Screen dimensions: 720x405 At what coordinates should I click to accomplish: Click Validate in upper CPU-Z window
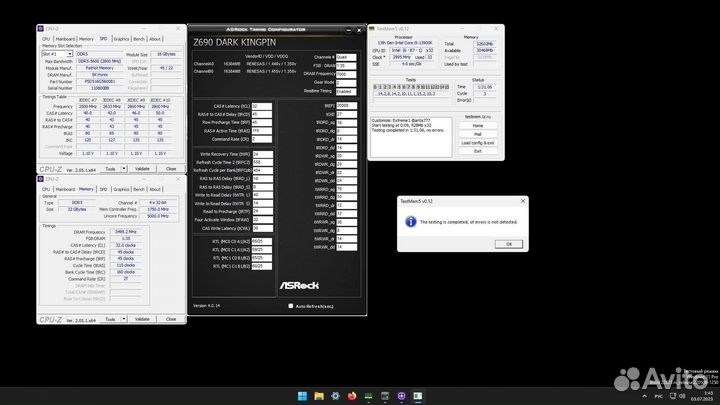coord(142,169)
